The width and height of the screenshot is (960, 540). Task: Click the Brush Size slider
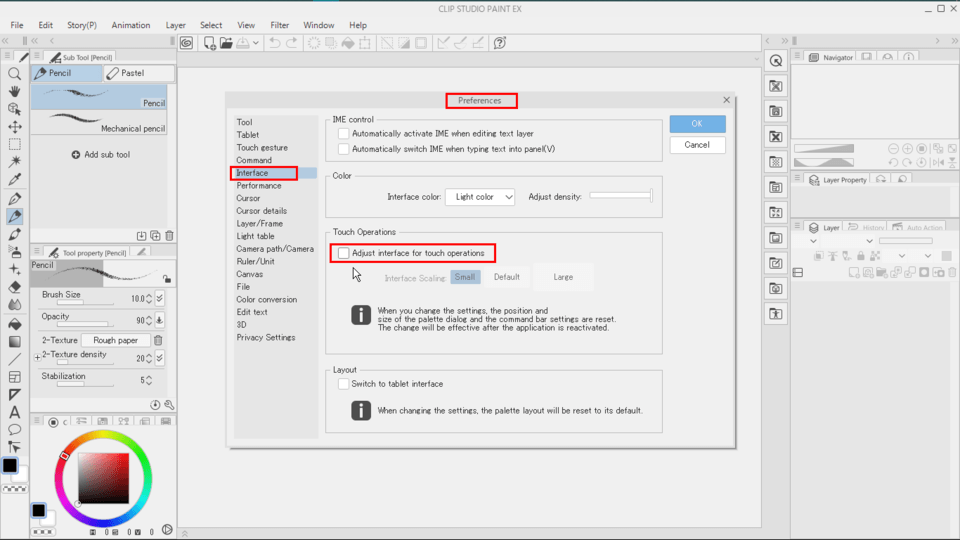[x=85, y=302]
